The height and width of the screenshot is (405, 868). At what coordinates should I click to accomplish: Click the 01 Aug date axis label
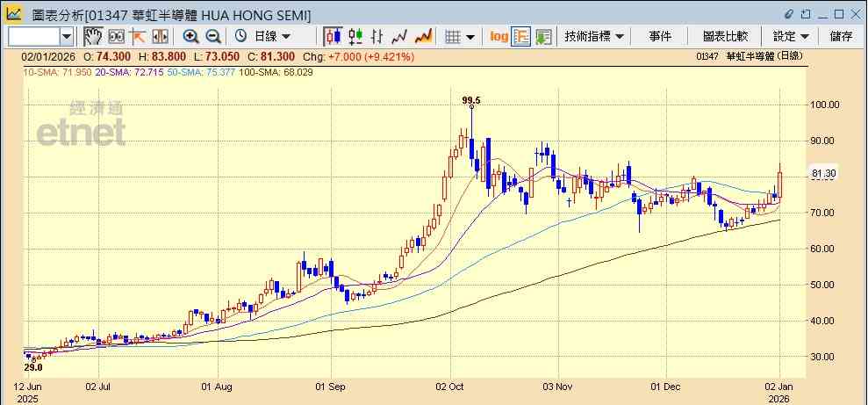217,387
